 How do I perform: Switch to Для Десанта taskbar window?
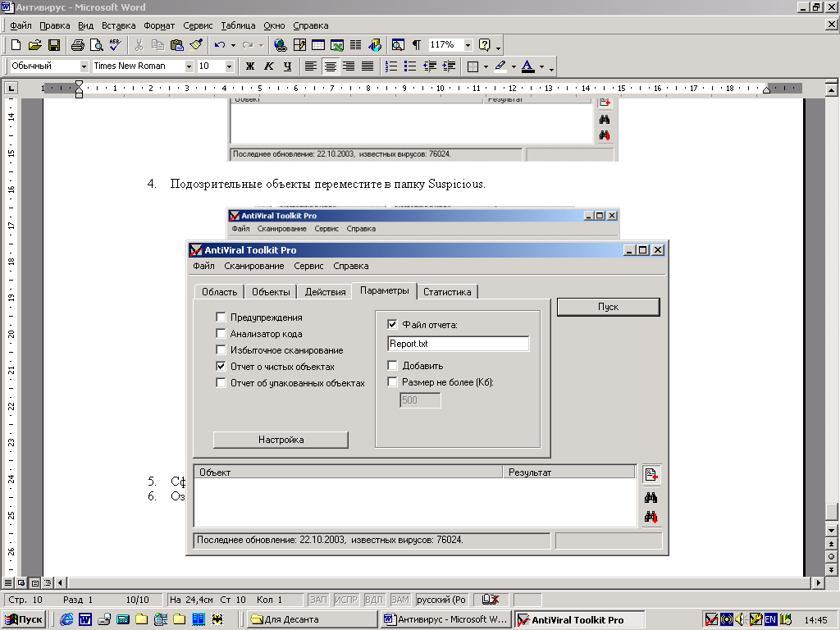[x=313, y=619]
